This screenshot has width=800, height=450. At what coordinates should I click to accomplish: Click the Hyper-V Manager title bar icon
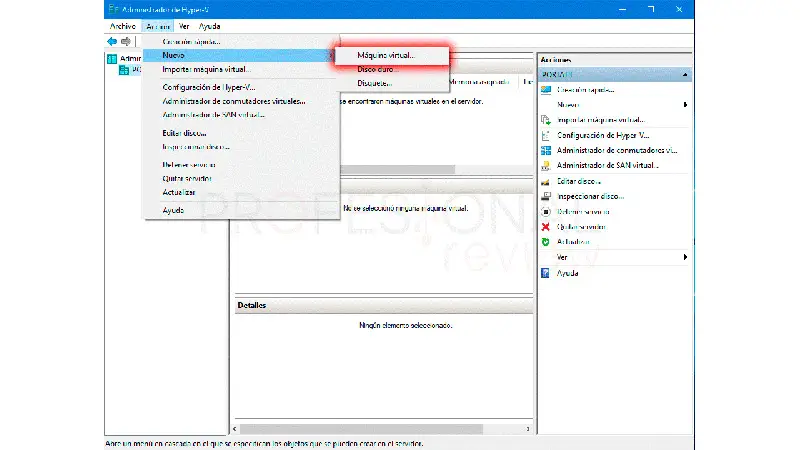coord(113,9)
